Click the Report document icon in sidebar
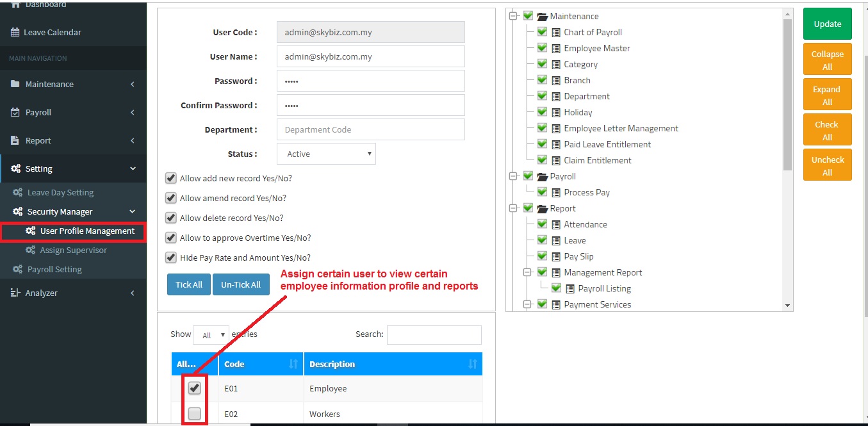 [x=15, y=140]
